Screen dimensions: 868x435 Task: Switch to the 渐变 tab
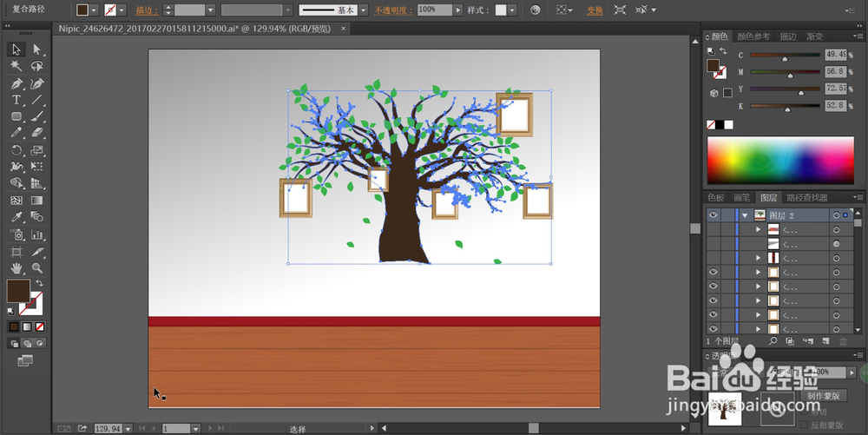[x=815, y=36]
